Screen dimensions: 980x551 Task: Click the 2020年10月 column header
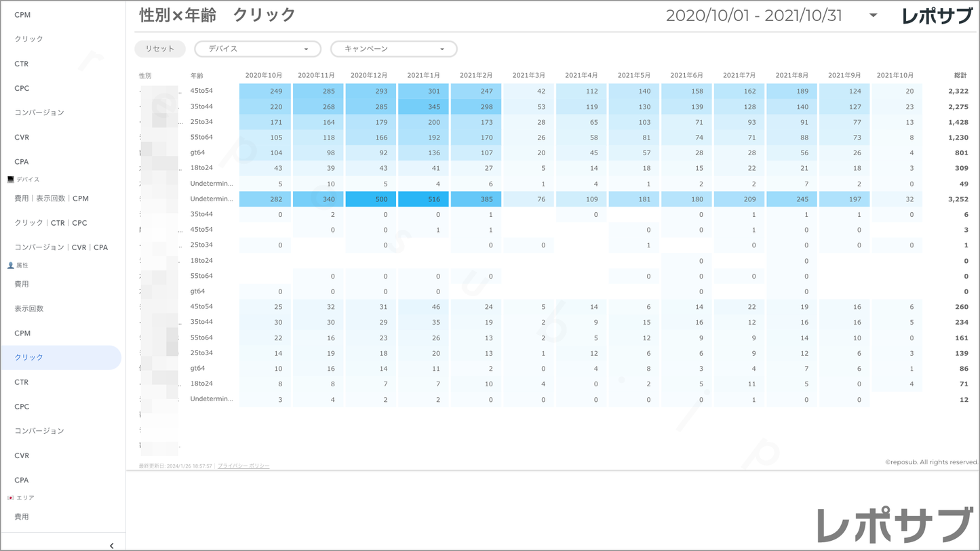tap(263, 75)
